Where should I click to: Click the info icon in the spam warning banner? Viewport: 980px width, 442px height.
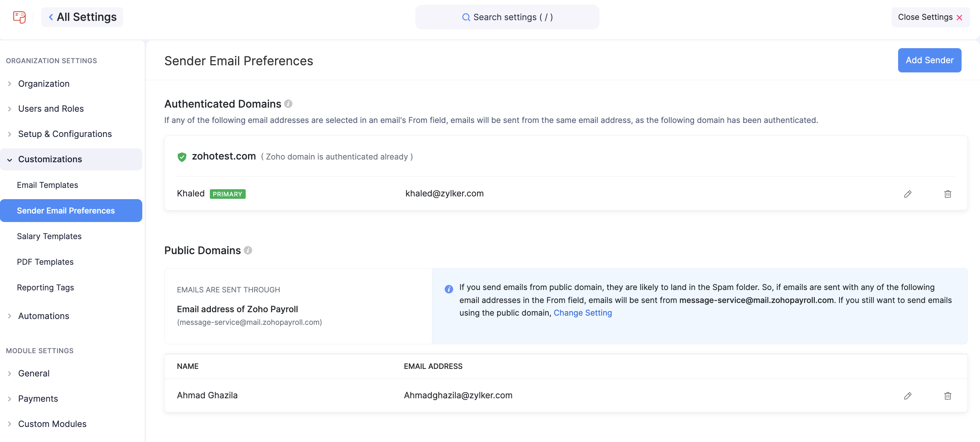pyautogui.click(x=449, y=289)
